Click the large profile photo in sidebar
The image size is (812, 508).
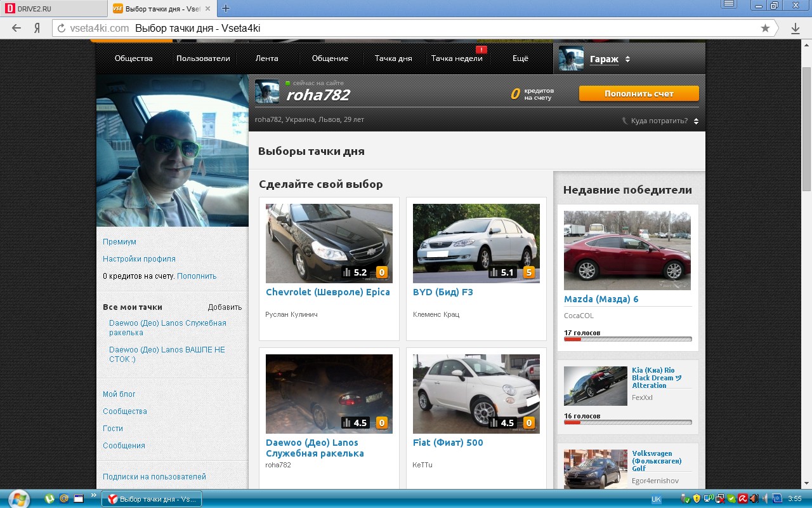pyautogui.click(x=173, y=150)
